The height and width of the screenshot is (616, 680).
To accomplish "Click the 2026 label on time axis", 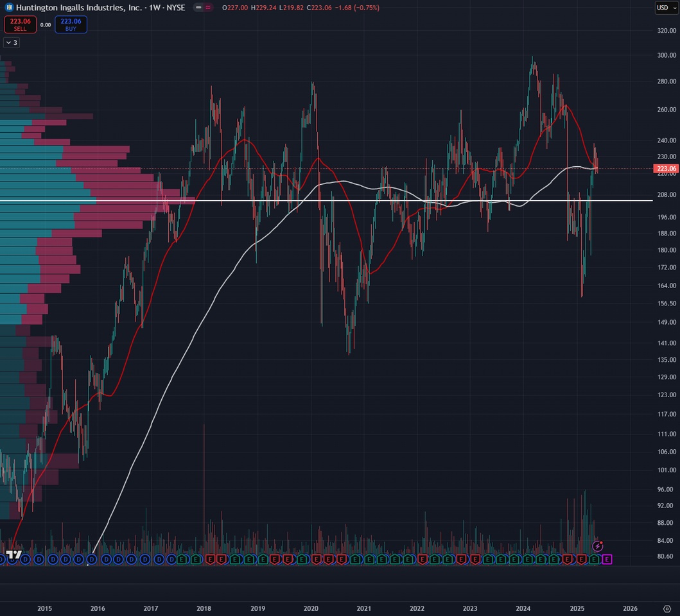I will (630, 609).
